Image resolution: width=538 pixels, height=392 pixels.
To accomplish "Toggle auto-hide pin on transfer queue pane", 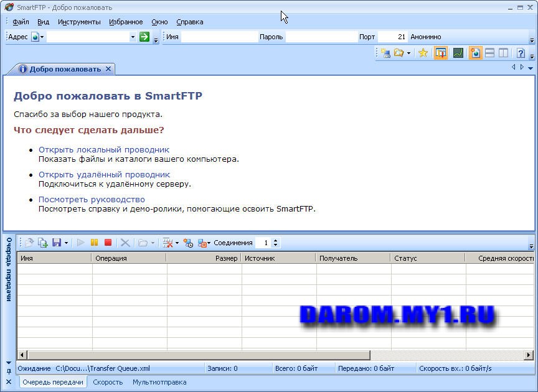I will point(9,371).
